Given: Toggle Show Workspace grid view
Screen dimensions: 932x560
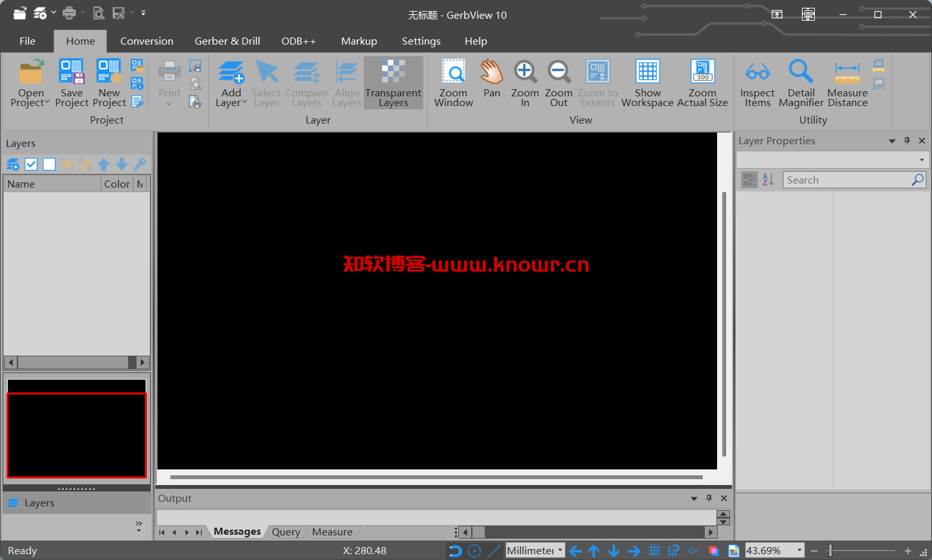Looking at the screenshot, I should coord(647,83).
